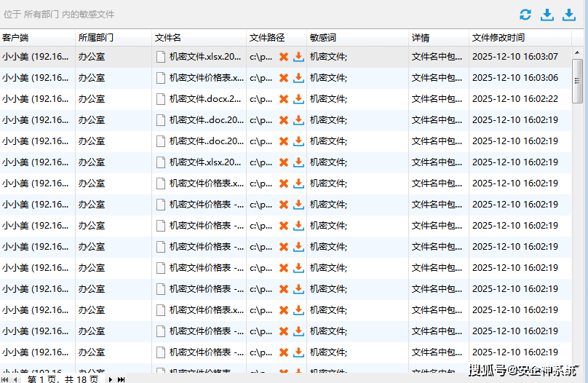Select the time cell 2025-12-10 16:03:06
Screen dimensions: 588x383
515,78
